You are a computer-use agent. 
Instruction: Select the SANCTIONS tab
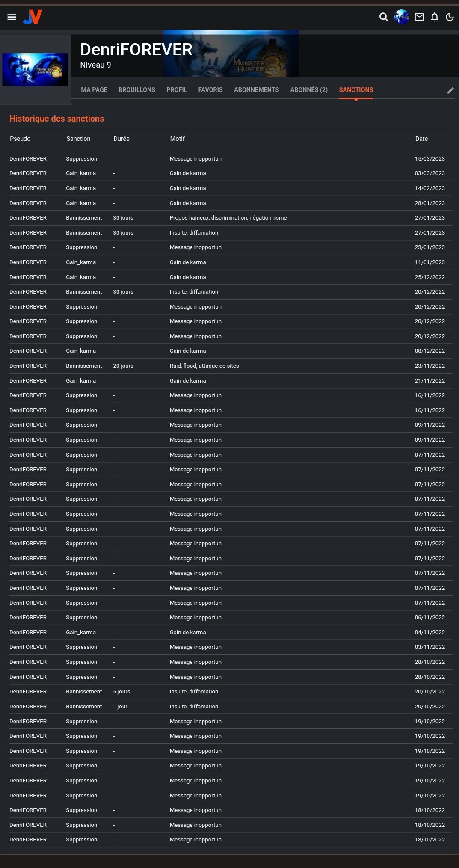(x=356, y=90)
